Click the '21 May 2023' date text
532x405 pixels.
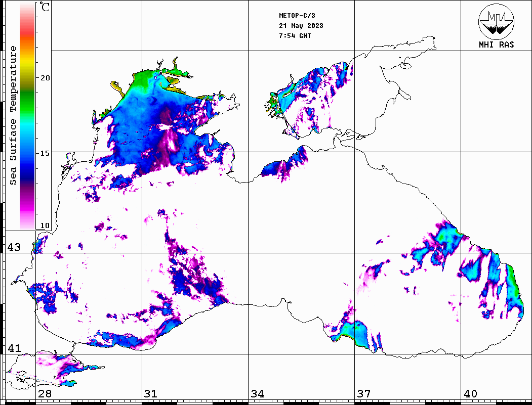tap(301, 26)
